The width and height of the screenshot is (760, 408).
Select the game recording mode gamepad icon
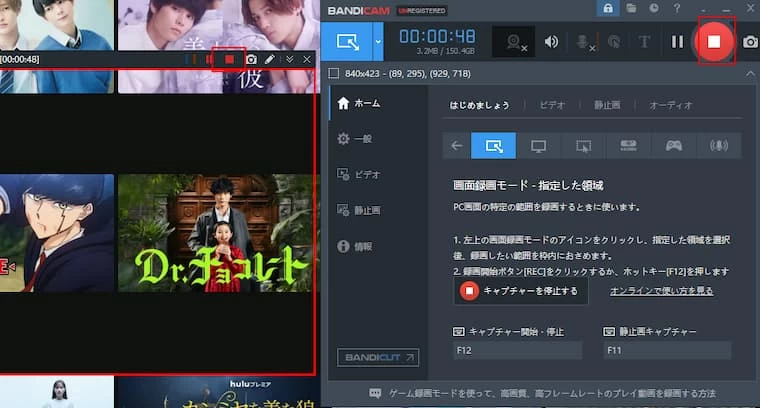click(673, 146)
